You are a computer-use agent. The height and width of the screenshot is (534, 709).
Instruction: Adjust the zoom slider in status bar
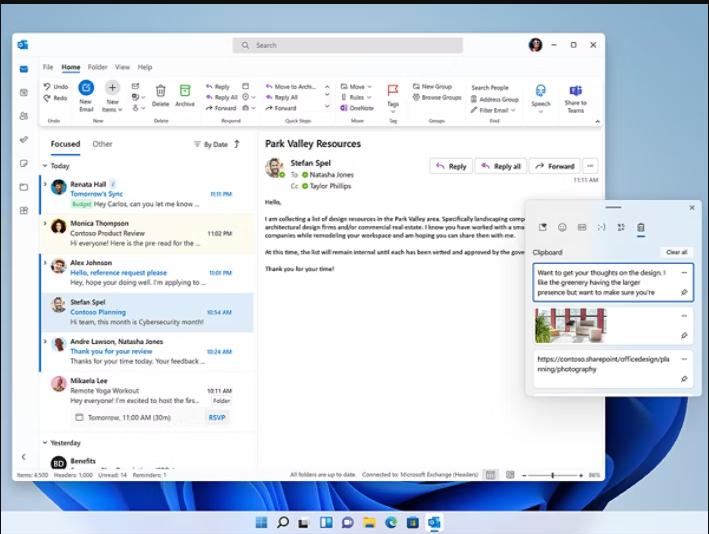click(552, 475)
